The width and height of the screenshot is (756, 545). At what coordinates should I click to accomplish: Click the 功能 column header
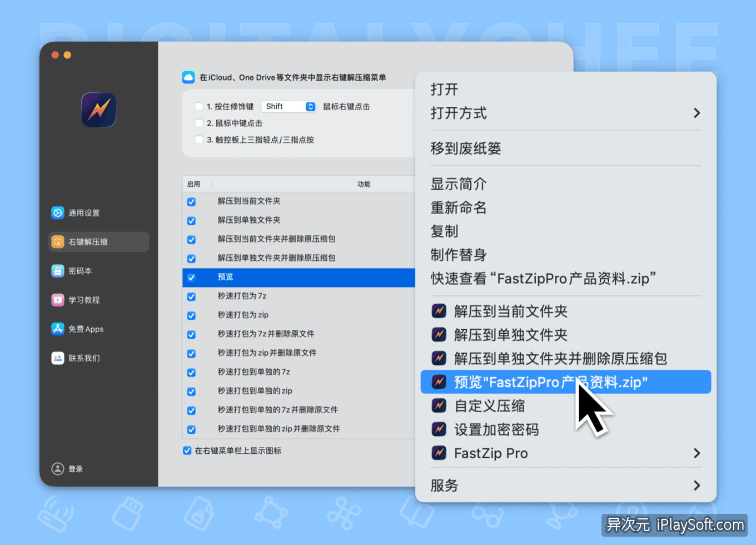pyautogui.click(x=364, y=184)
